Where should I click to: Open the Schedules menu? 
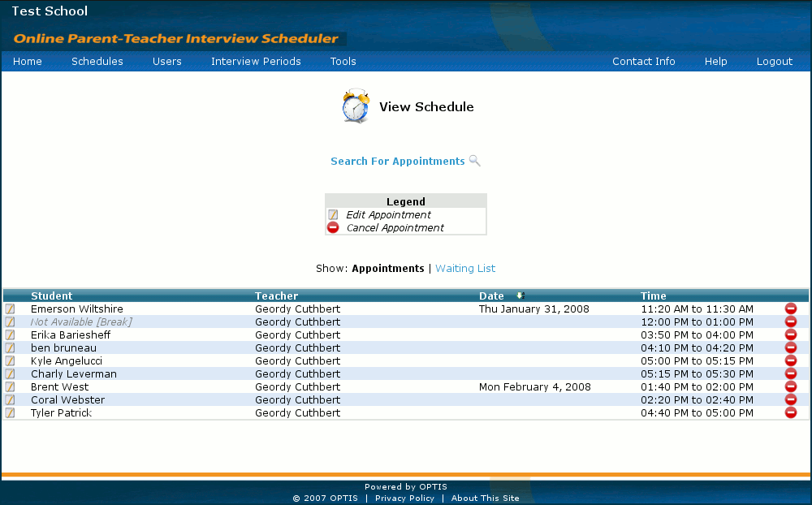point(97,62)
